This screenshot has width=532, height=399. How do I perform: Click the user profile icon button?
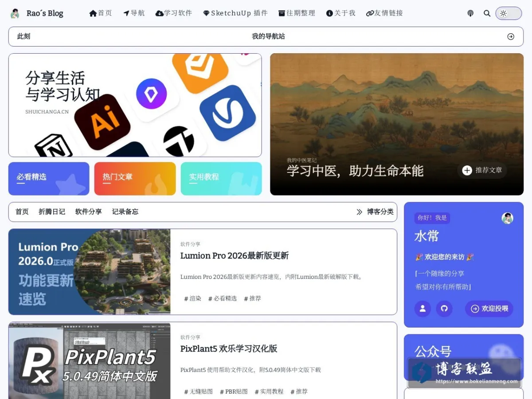coord(422,309)
